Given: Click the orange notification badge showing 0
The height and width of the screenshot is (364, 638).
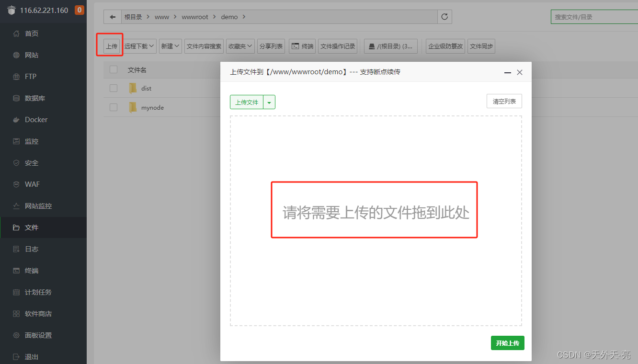Looking at the screenshot, I should (80, 10).
